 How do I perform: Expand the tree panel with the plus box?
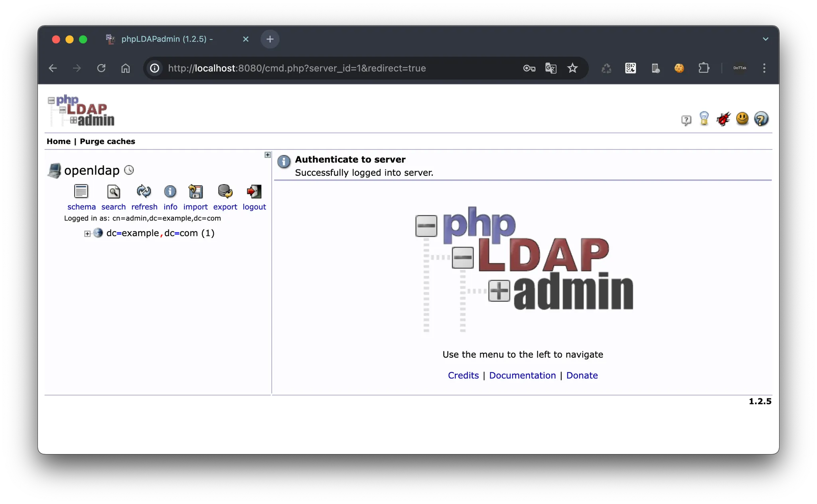point(268,155)
